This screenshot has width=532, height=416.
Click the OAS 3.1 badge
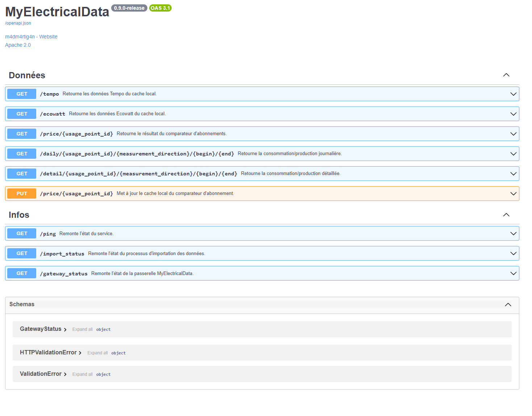coord(160,8)
